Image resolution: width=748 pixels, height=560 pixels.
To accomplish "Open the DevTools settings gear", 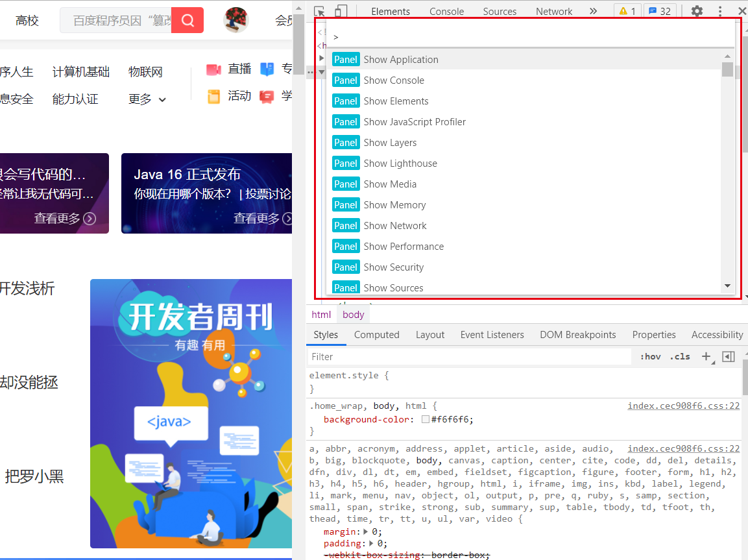I will tap(697, 10).
